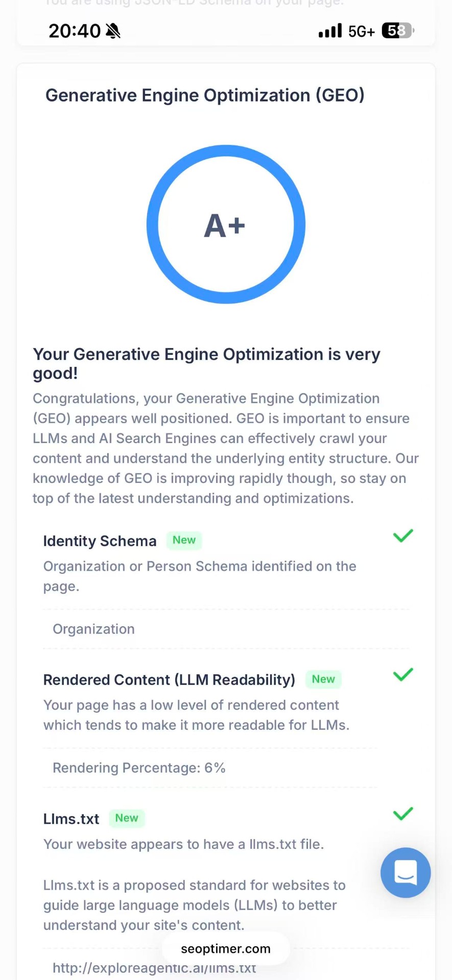Tap the battery level indicator
The image size is (452, 980).
(x=398, y=31)
